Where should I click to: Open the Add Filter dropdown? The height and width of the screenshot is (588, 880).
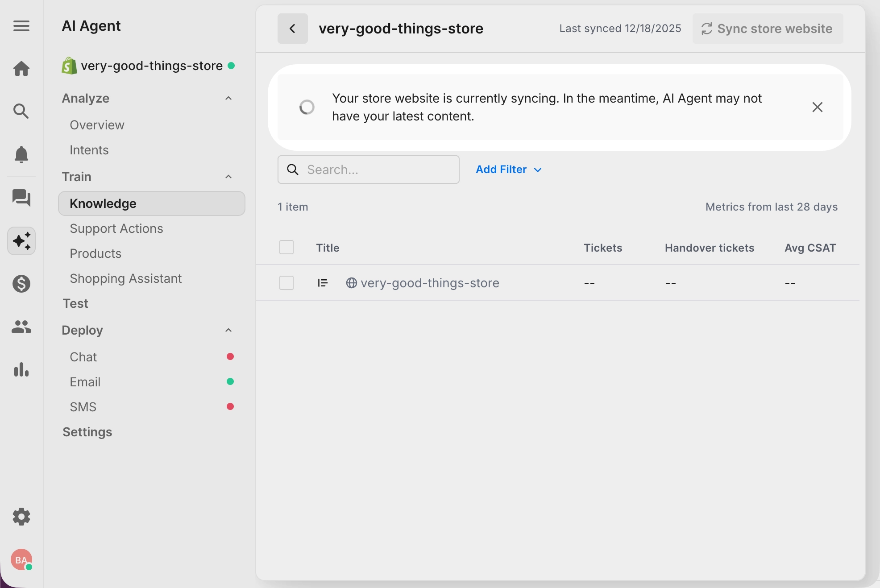tap(508, 170)
